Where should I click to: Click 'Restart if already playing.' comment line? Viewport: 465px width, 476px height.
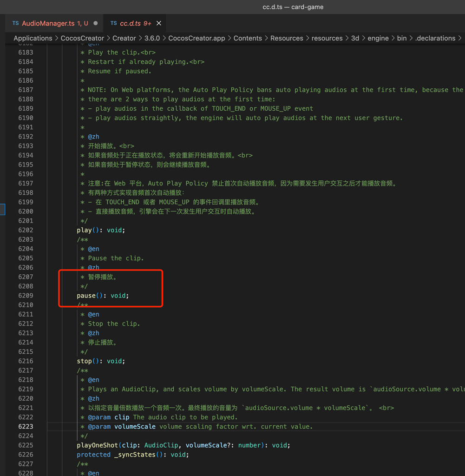coord(146,62)
